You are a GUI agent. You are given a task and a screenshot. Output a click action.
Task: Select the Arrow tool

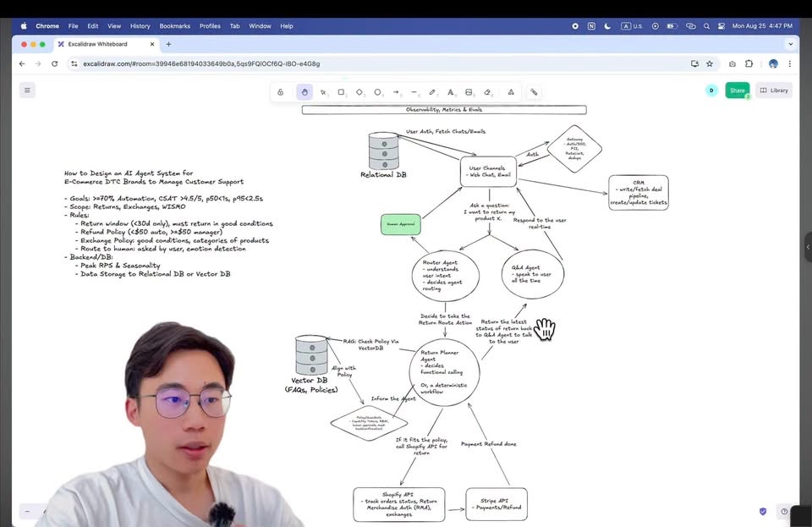coord(396,92)
